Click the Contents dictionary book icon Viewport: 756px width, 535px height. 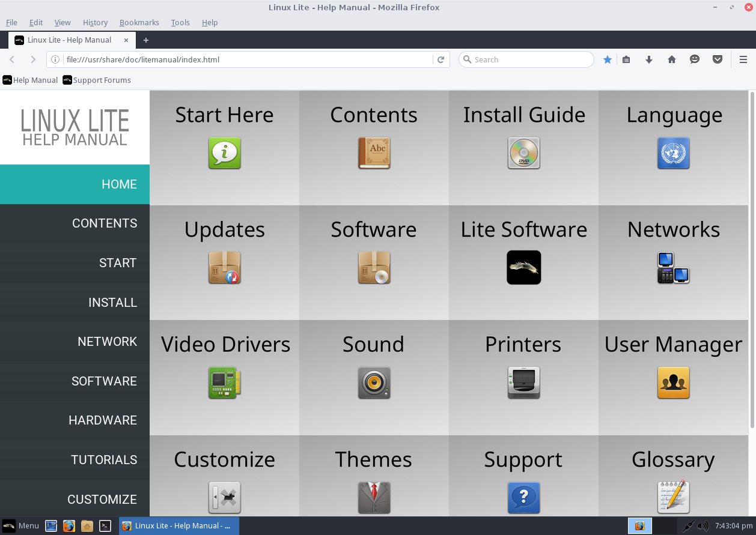pos(374,153)
